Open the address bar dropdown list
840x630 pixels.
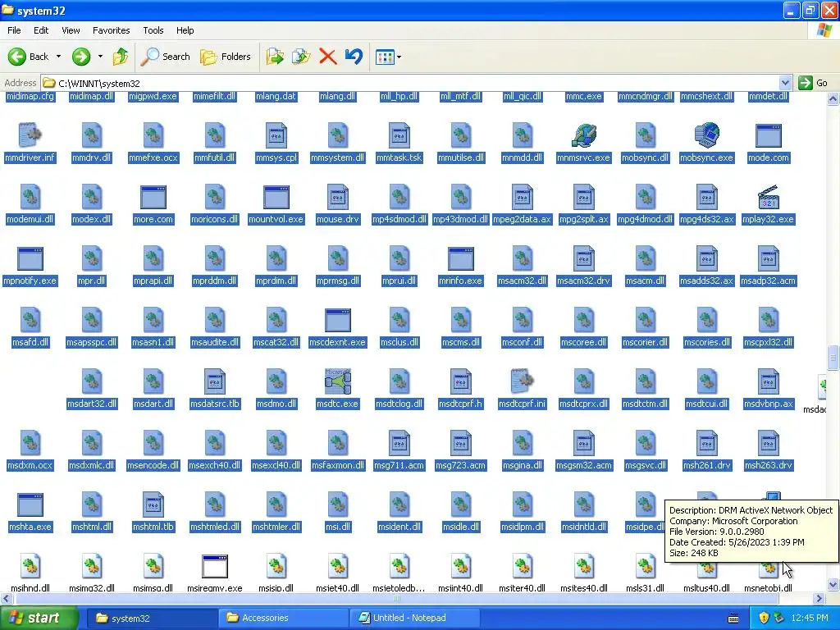pyautogui.click(x=785, y=83)
